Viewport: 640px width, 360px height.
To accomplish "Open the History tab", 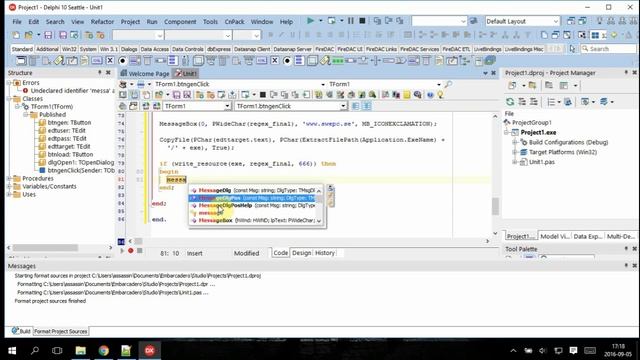I will click(325, 253).
